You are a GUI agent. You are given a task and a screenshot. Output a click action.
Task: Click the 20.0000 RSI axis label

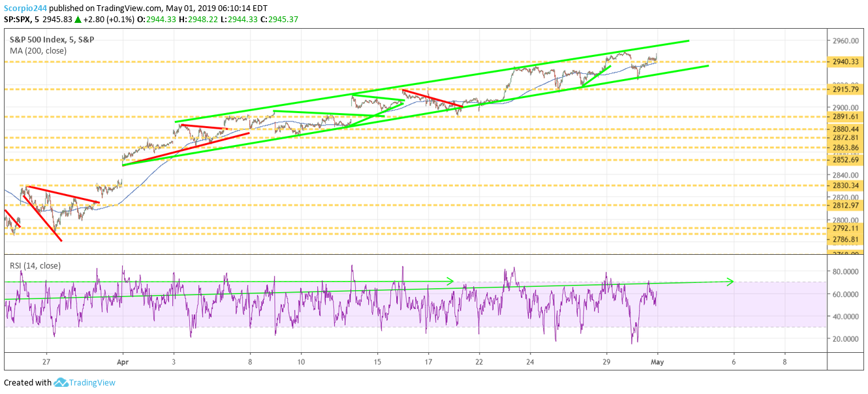pos(845,339)
